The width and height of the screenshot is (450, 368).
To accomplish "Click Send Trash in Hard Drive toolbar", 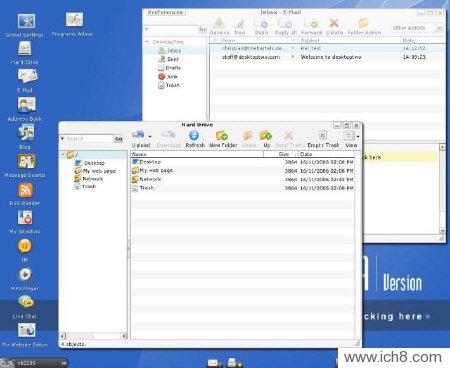I will click(x=289, y=139).
